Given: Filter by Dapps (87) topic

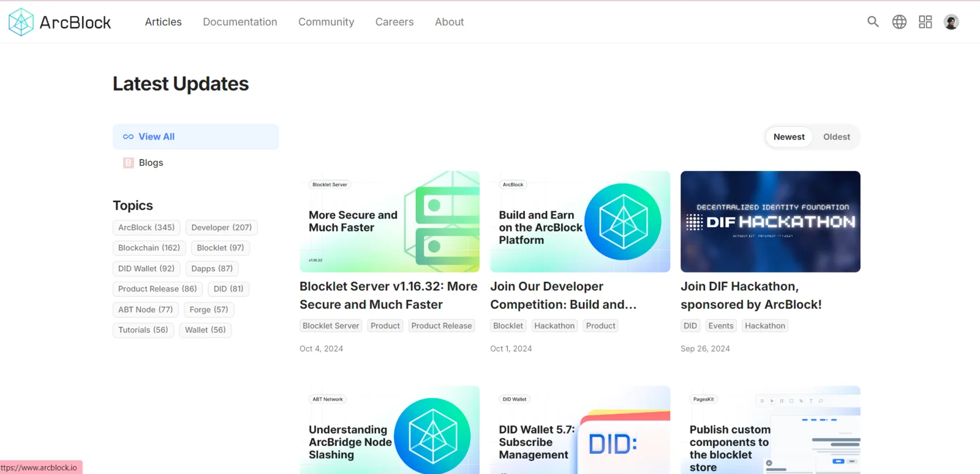Looking at the screenshot, I should pos(212,269).
